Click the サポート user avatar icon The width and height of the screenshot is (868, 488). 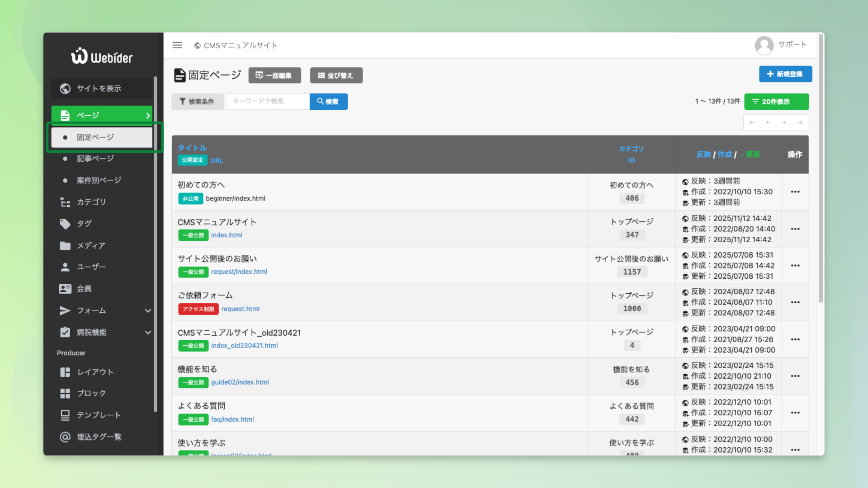764,45
